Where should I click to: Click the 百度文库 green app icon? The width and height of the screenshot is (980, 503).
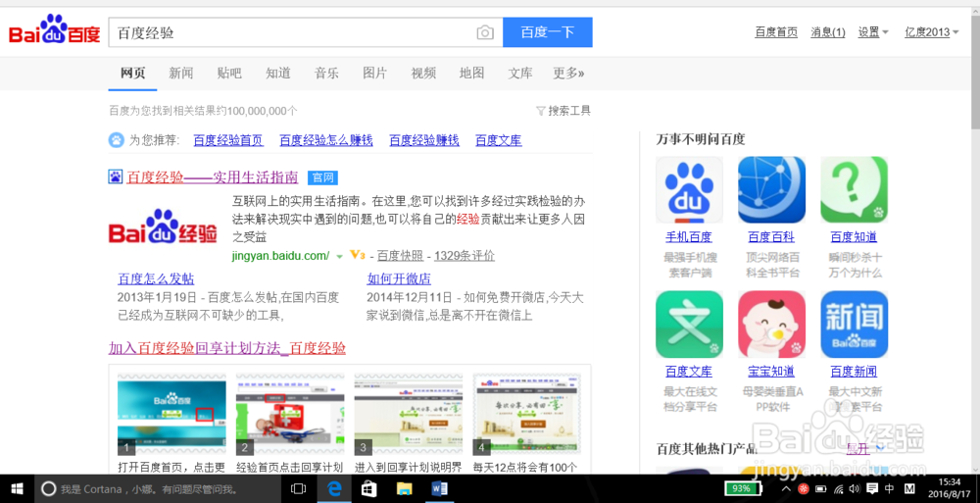689,325
